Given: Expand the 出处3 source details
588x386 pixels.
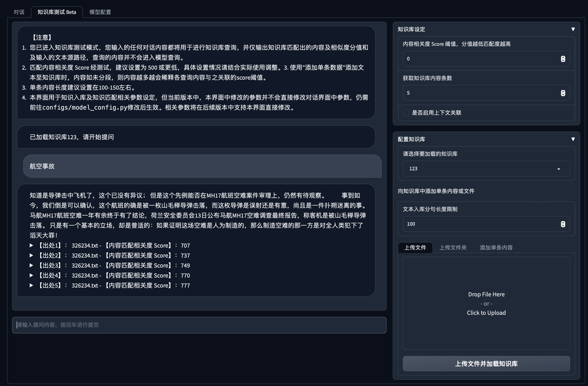Looking at the screenshot, I should pos(32,265).
